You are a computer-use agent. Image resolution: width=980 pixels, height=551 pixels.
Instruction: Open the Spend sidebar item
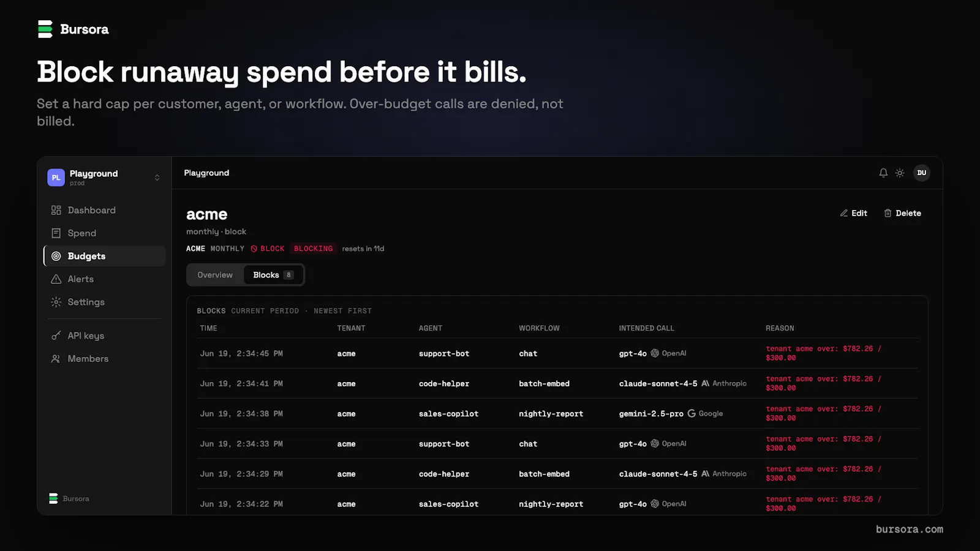104,233
